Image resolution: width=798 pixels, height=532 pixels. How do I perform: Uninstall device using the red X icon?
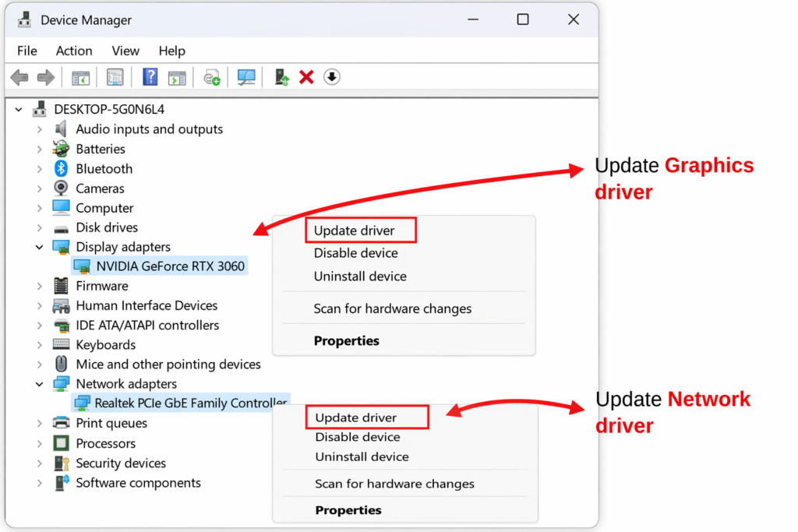[x=306, y=77]
